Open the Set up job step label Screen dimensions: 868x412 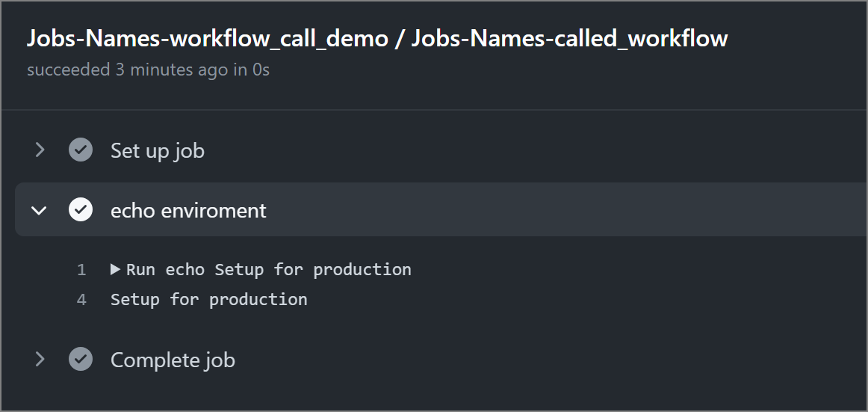(157, 150)
